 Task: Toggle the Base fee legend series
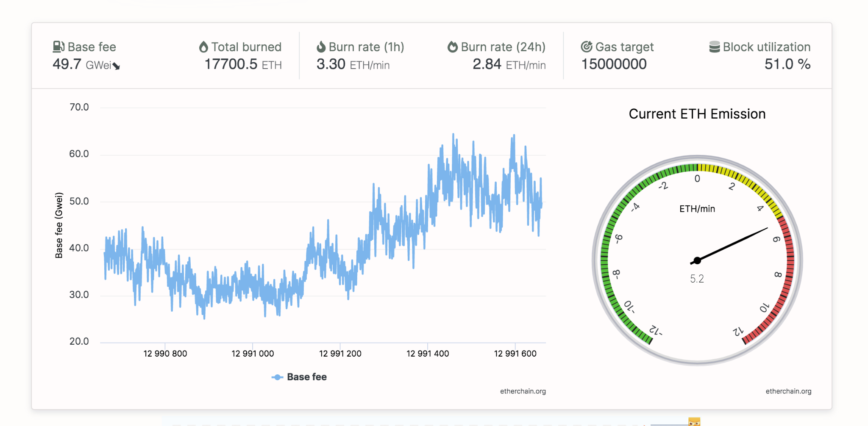[299, 377]
